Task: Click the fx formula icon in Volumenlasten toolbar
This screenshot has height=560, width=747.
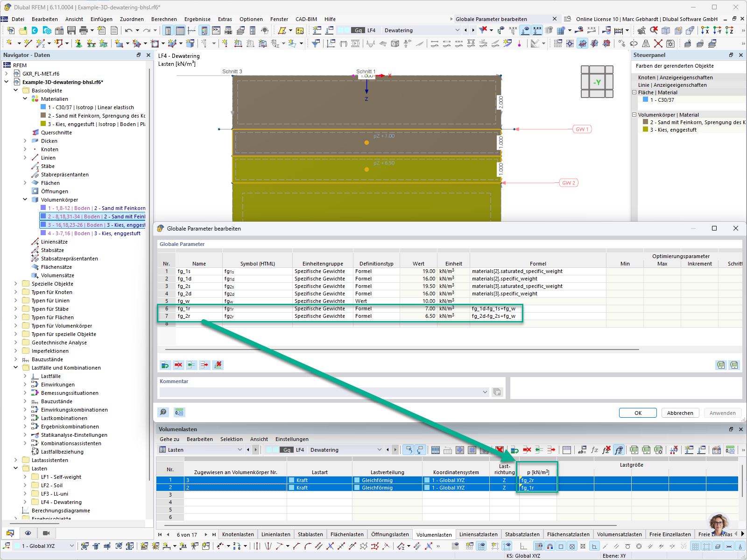Action: (594, 450)
